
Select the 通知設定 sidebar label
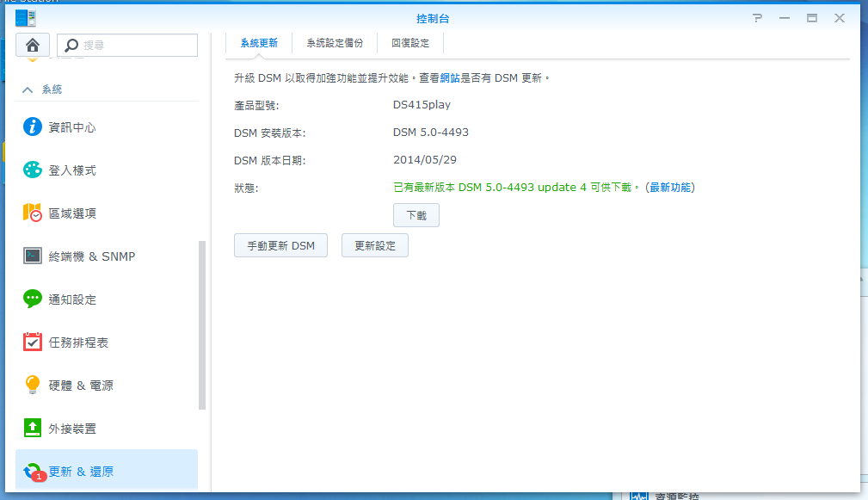tap(72, 299)
